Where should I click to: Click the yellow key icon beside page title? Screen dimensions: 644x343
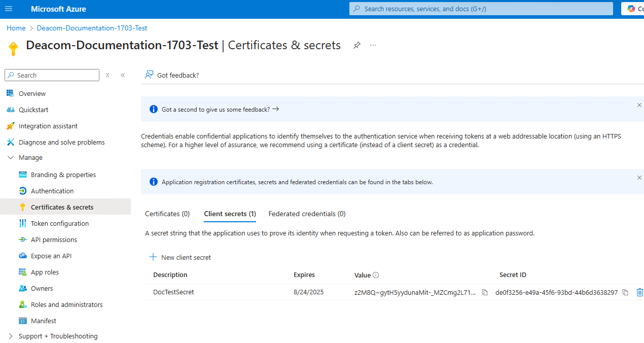(x=13, y=49)
